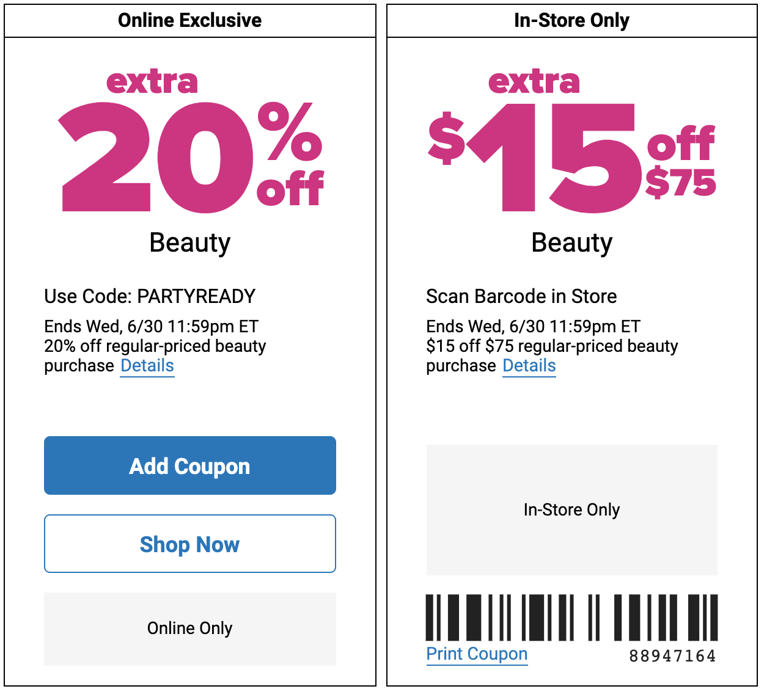Click Beauty label under 20% off
This screenshot has width=764, height=700.
[190, 242]
